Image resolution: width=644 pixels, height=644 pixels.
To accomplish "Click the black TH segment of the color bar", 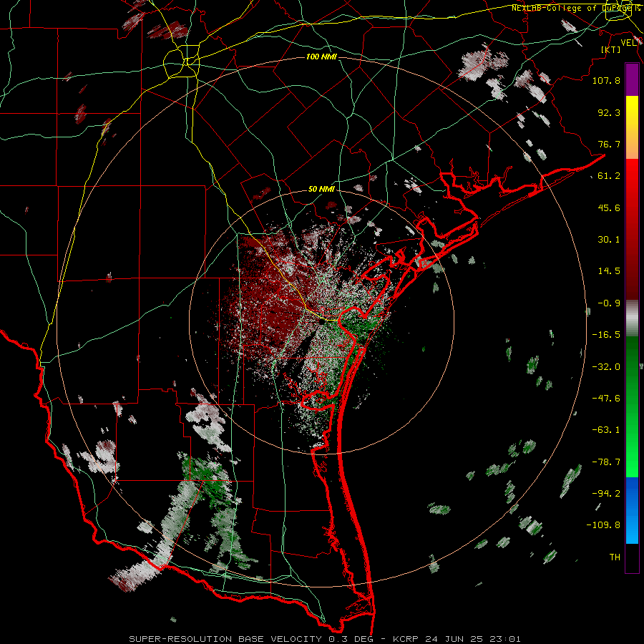I will [x=632, y=557].
